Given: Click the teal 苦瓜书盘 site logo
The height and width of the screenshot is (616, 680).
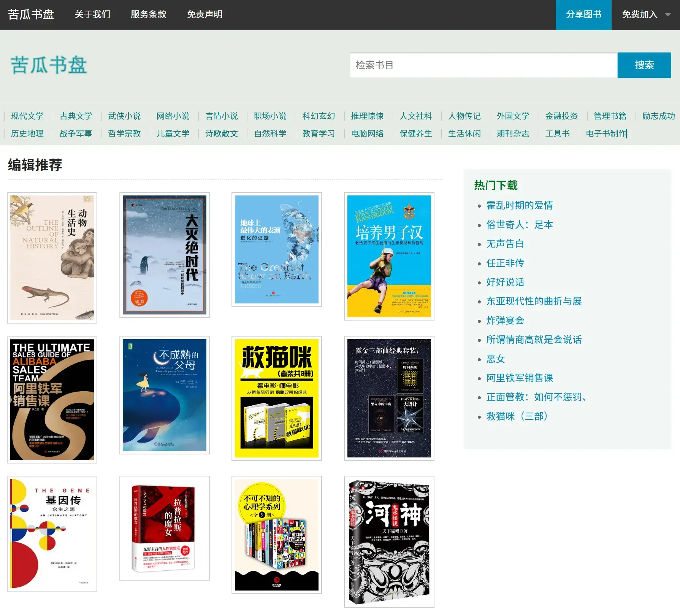Looking at the screenshot, I should 49,65.
